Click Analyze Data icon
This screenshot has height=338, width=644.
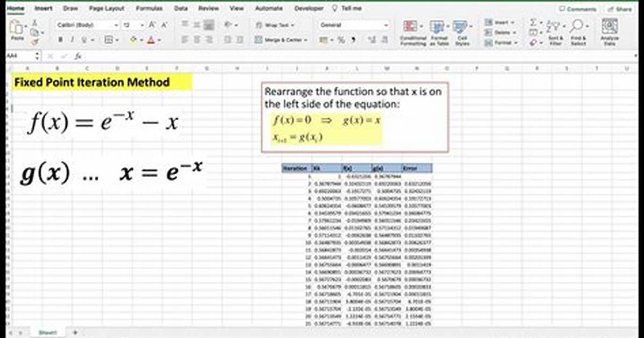pyautogui.click(x=610, y=32)
